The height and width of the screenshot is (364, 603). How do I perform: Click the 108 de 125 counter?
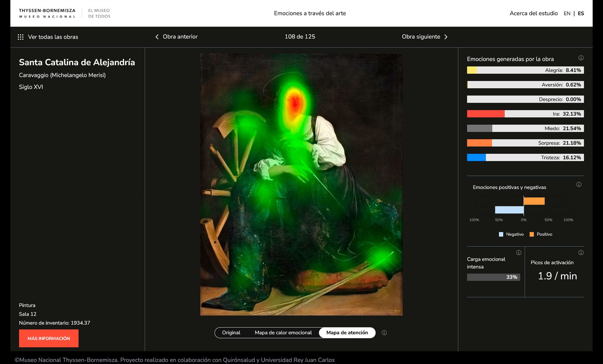300,37
